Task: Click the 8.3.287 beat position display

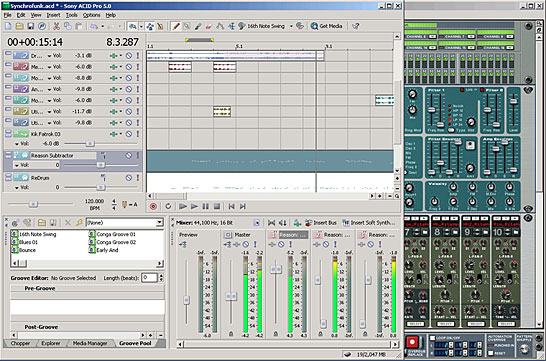Action: [x=122, y=42]
